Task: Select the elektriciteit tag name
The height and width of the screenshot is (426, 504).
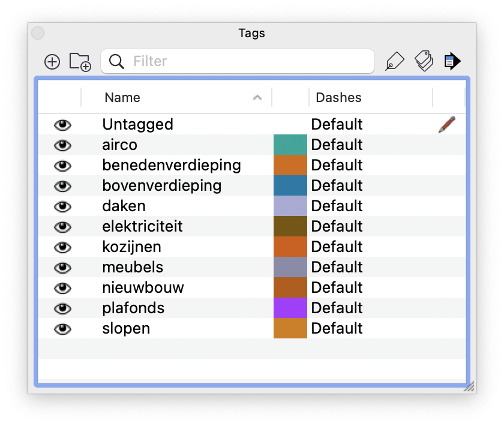Action: click(x=142, y=226)
